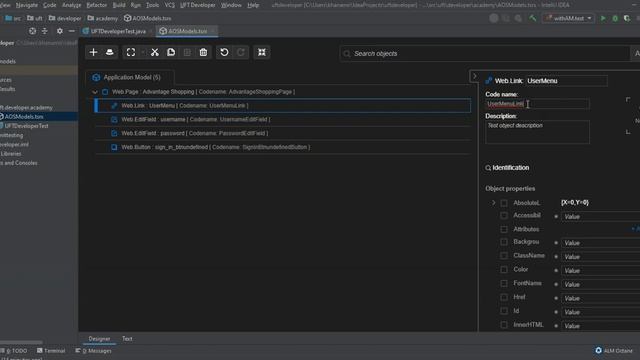Screen dimensions: 640x360
Task: Click the Application Model cube icon
Action: [x=96, y=77]
